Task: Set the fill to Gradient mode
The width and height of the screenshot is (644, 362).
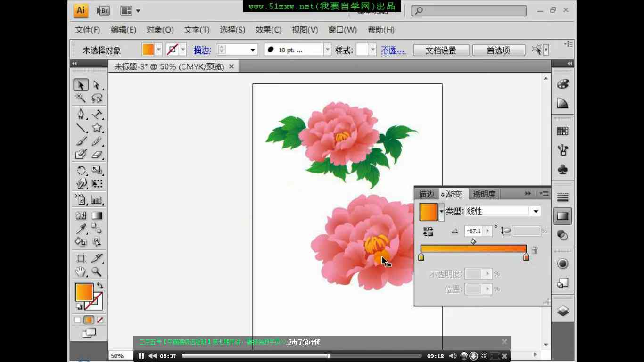Action: pyautogui.click(x=89, y=320)
